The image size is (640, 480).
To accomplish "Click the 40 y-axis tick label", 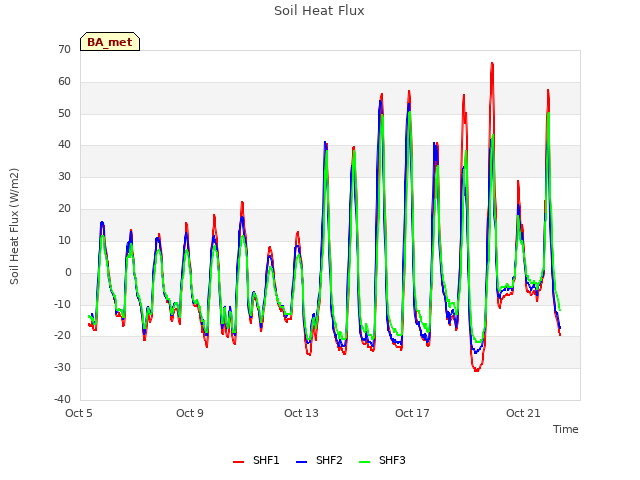I will point(64,144).
